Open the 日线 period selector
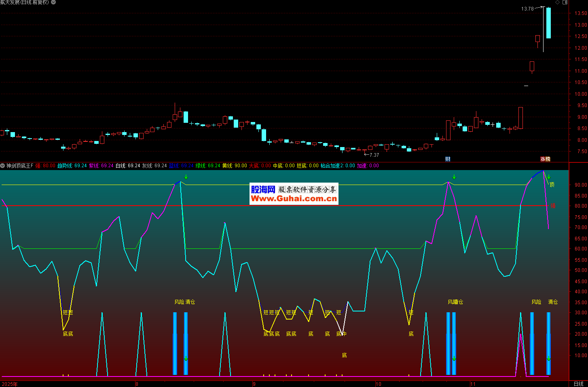 [x=578, y=384]
